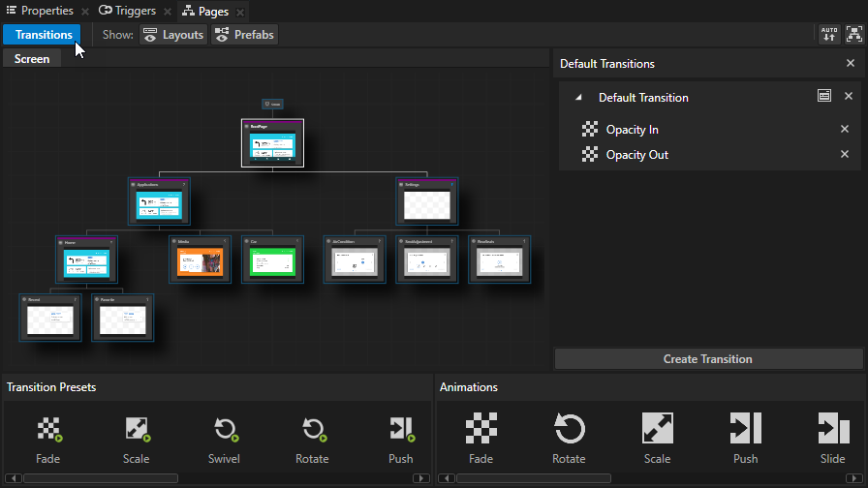Click the Fade transition preset icon

47,429
